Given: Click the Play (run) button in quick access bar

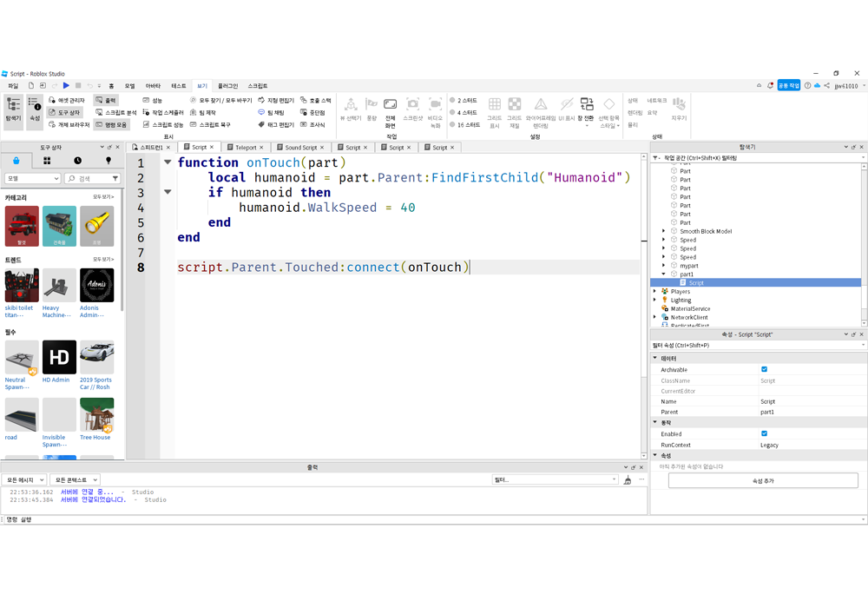Looking at the screenshot, I should point(66,85).
